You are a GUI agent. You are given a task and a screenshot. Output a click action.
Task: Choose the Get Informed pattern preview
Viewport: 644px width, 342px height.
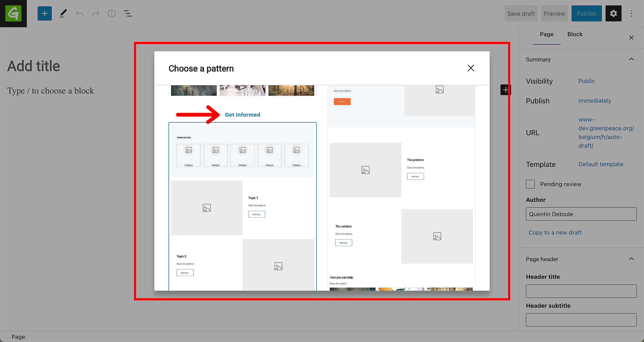tap(243, 207)
